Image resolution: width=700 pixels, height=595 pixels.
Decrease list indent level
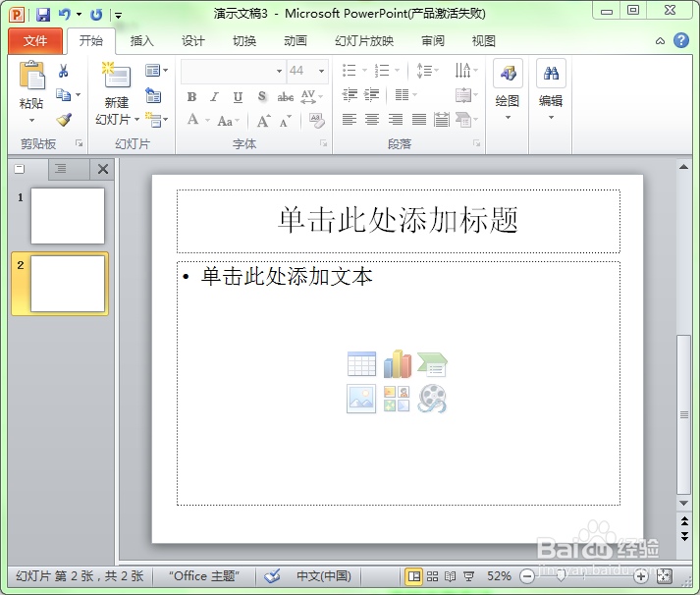point(350,94)
